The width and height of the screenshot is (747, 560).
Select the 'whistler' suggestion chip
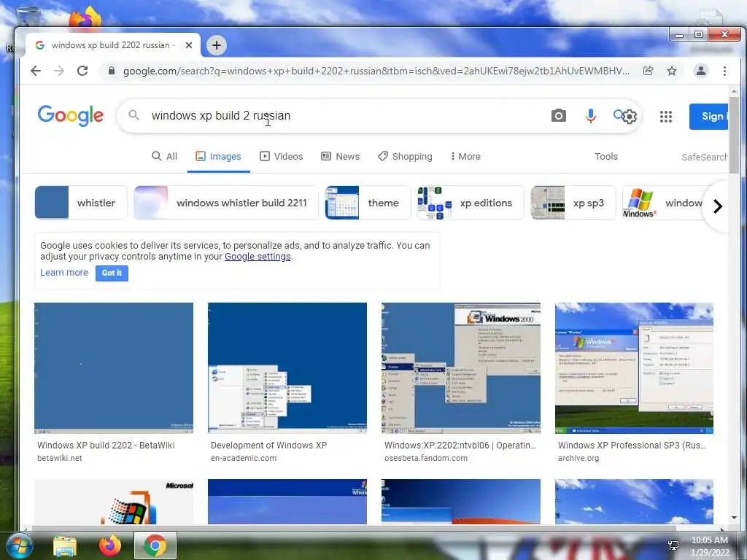pyautogui.click(x=81, y=203)
